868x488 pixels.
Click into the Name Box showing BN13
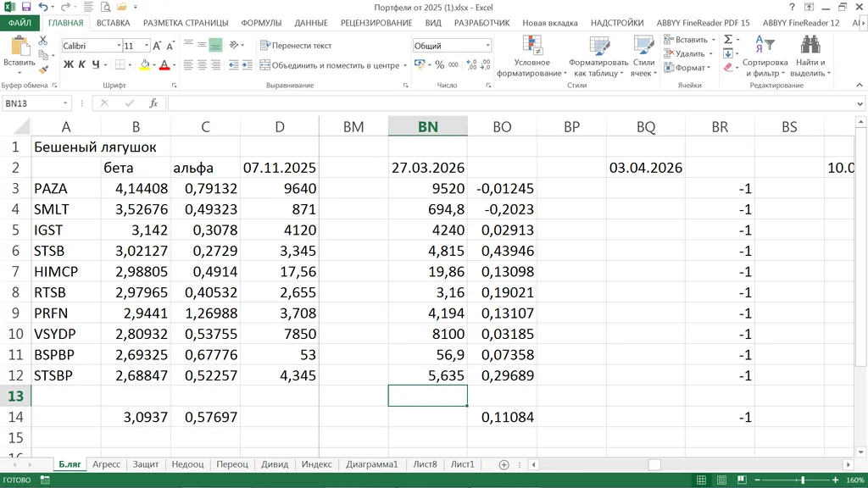33,103
